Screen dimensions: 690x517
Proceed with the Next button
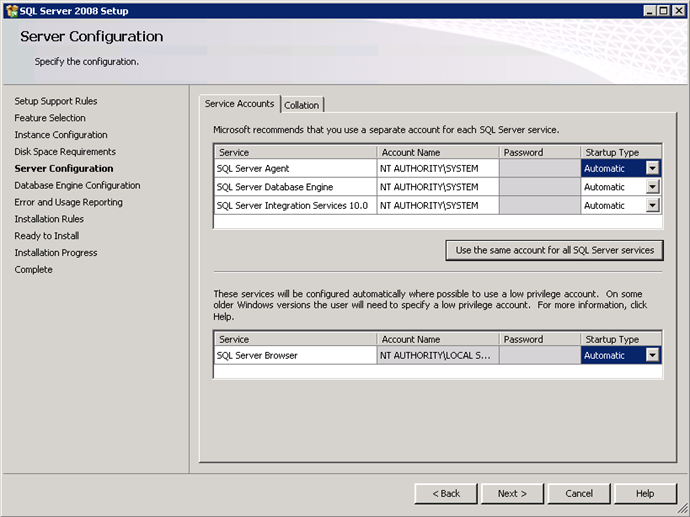(512, 494)
